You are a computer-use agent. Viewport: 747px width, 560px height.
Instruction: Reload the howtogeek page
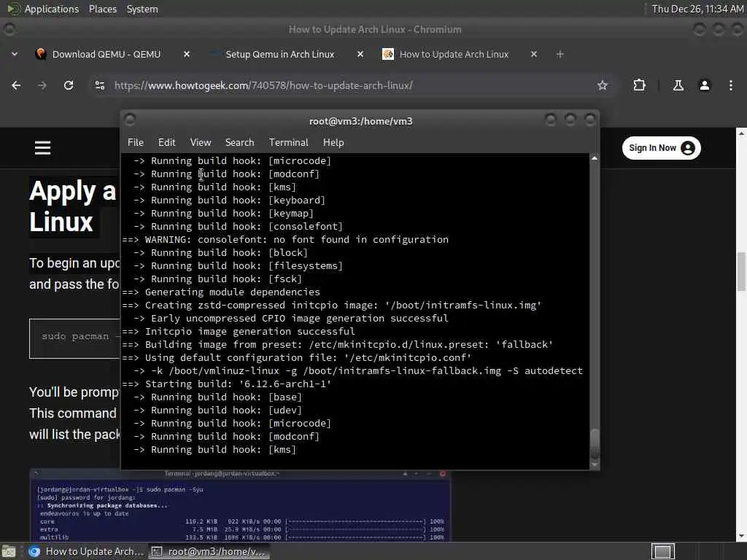point(69,85)
